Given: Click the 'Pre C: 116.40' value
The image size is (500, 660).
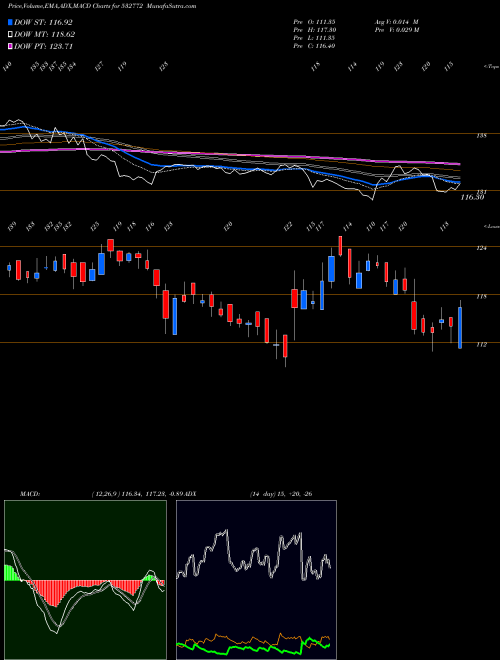Looking at the screenshot, I should click(x=314, y=46).
